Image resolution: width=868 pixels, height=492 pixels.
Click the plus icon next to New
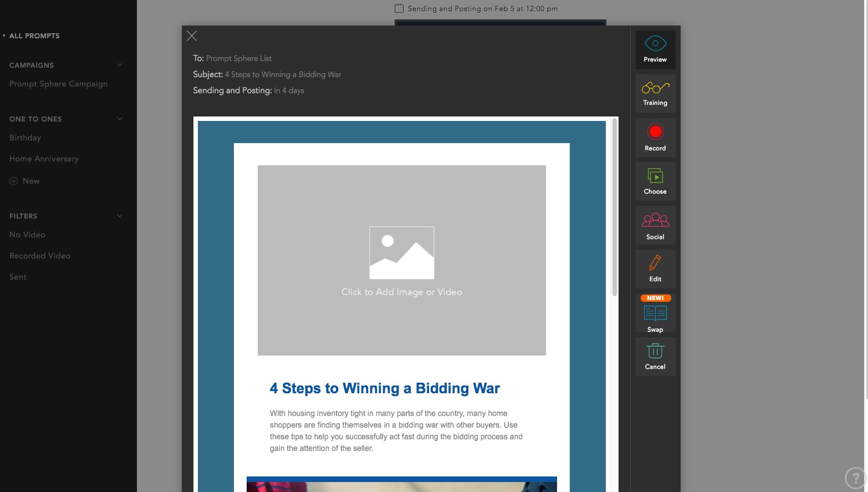[14, 181]
